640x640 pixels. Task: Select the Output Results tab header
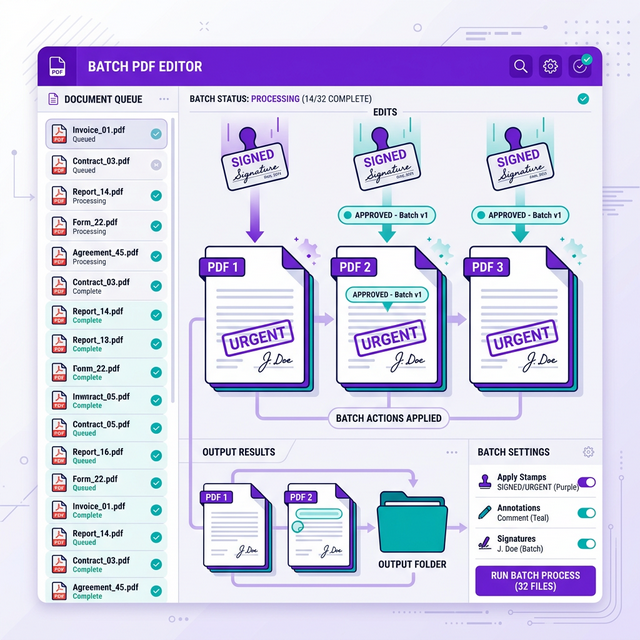239,452
